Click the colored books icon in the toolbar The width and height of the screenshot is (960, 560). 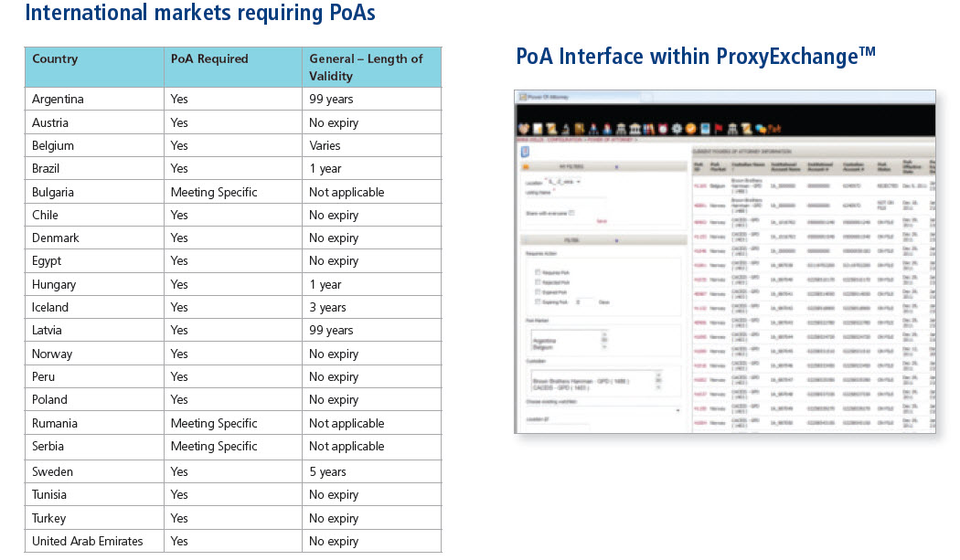649,129
